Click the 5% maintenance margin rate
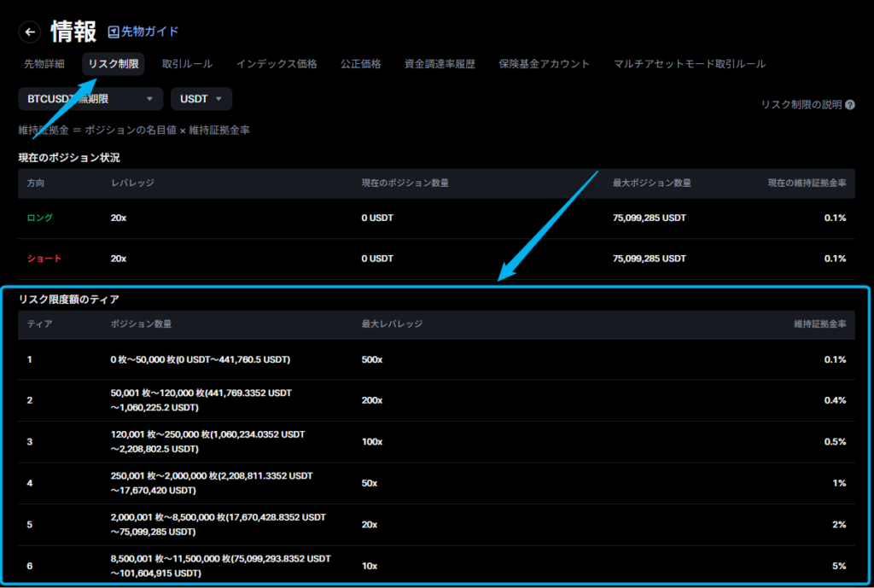This screenshot has height=588, width=874. point(840,567)
